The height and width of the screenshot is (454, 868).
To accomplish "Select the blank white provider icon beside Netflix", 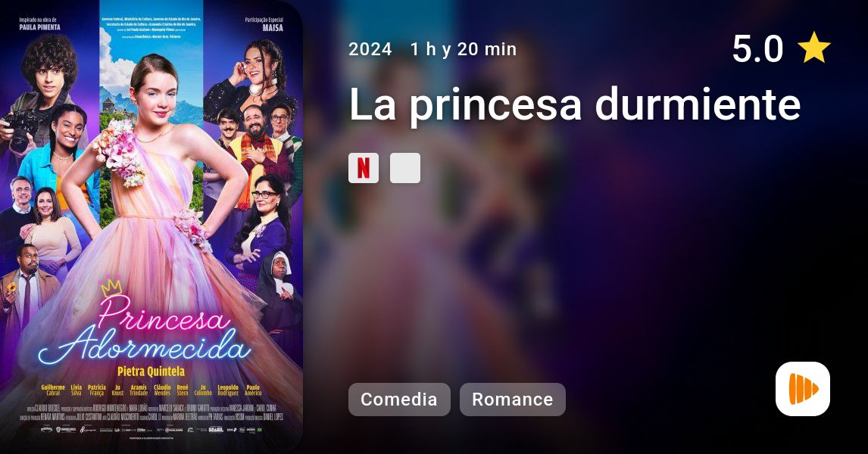I will (405, 168).
